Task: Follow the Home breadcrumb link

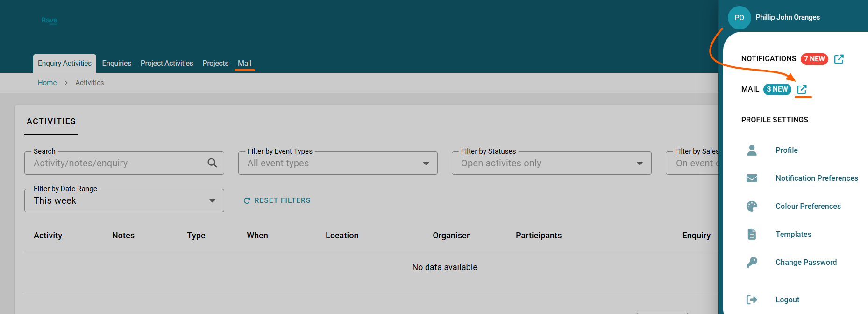Action: pos(47,83)
